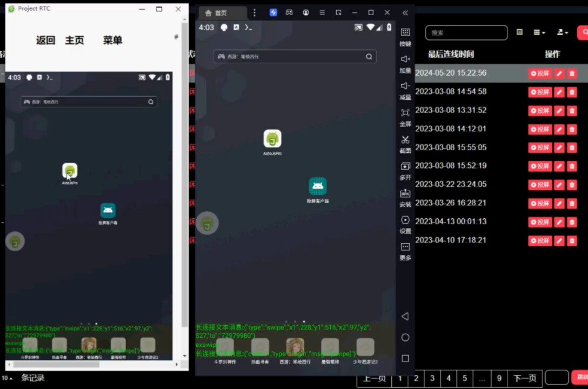Click 投屏 for row 2023-03-22 23:24:05
The image size is (588, 389).
(x=540, y=185)
